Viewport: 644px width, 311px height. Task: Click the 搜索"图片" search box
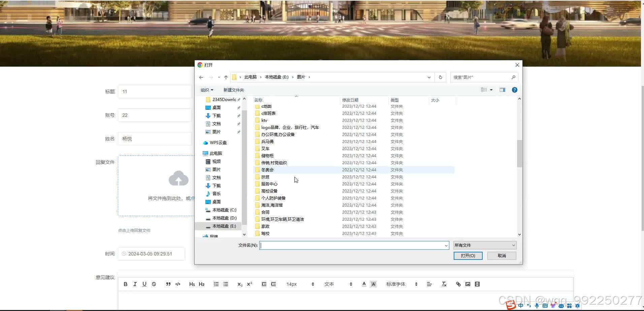pyautogui.click(x=484, y=77)
